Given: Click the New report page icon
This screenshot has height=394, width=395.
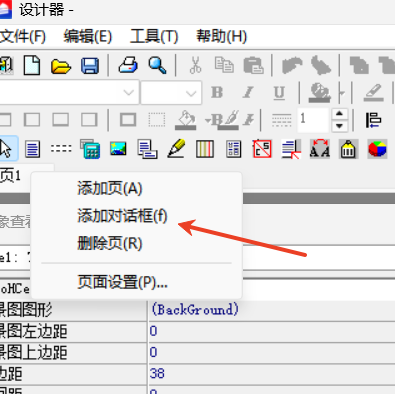Looking at the screenshot, I should point(32,65).
